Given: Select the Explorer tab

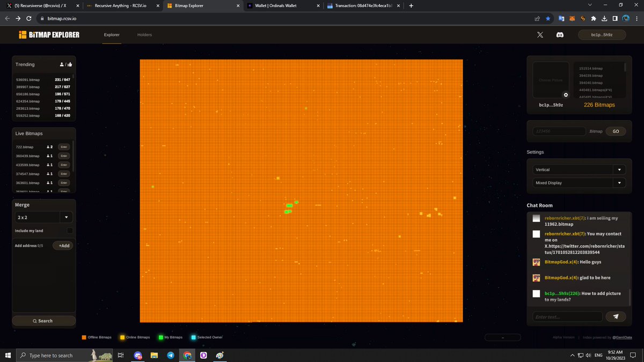Looking at the screenshot, I should 112,34.
